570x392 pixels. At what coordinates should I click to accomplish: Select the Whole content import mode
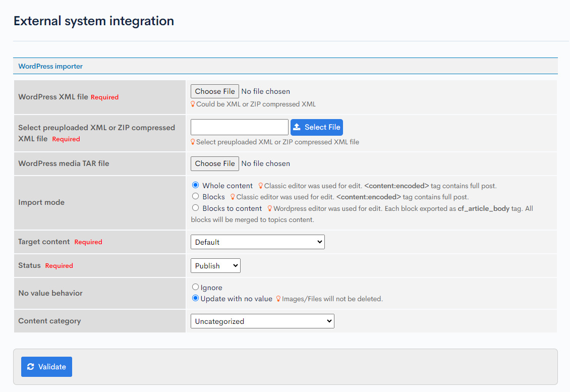coord(196,185)
